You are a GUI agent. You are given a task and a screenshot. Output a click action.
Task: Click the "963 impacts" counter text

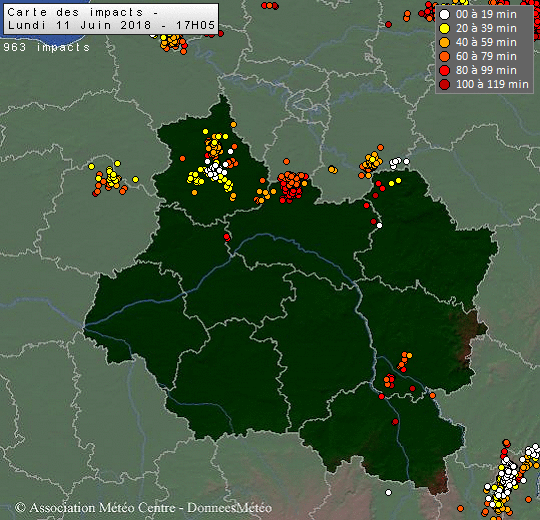tap(46, 47)
